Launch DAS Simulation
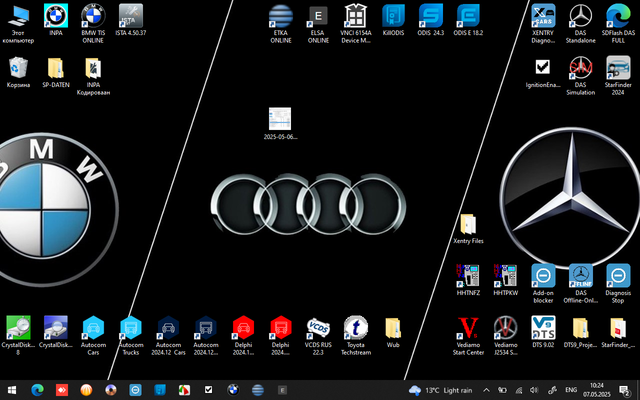Viewport: 640px width, 400px height. click(x=580, y=76)
